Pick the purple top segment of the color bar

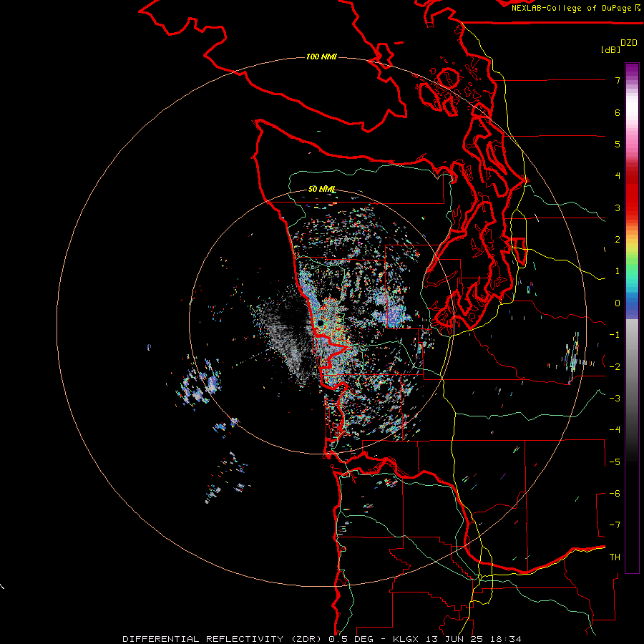coord(632,71)
